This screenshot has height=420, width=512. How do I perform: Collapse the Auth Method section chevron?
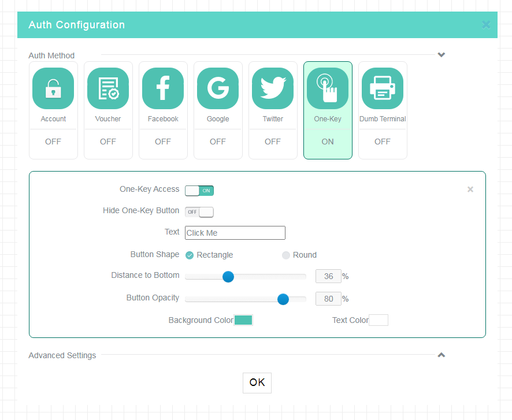click(x=441, y=55)
